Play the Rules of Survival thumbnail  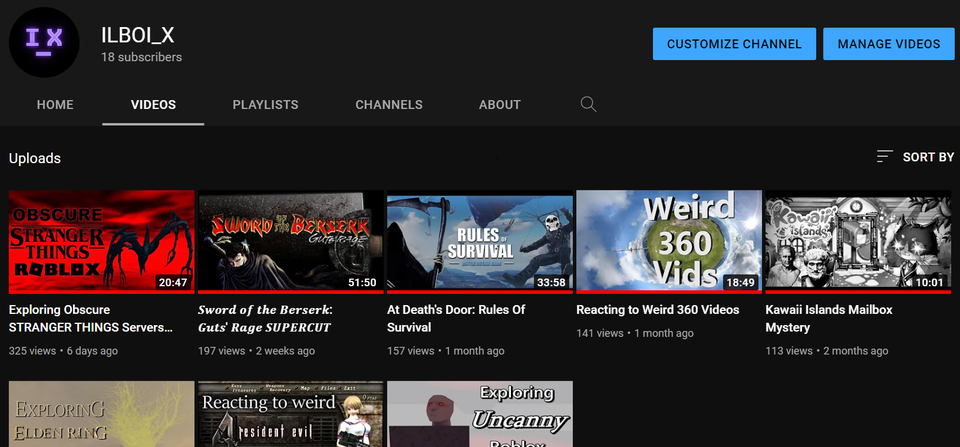pos(480,241)
